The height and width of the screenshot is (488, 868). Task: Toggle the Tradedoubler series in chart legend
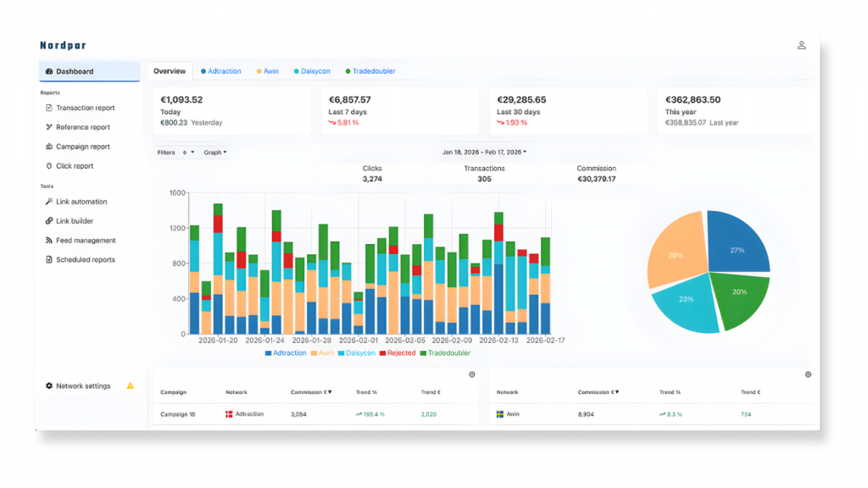pos(448,353)
